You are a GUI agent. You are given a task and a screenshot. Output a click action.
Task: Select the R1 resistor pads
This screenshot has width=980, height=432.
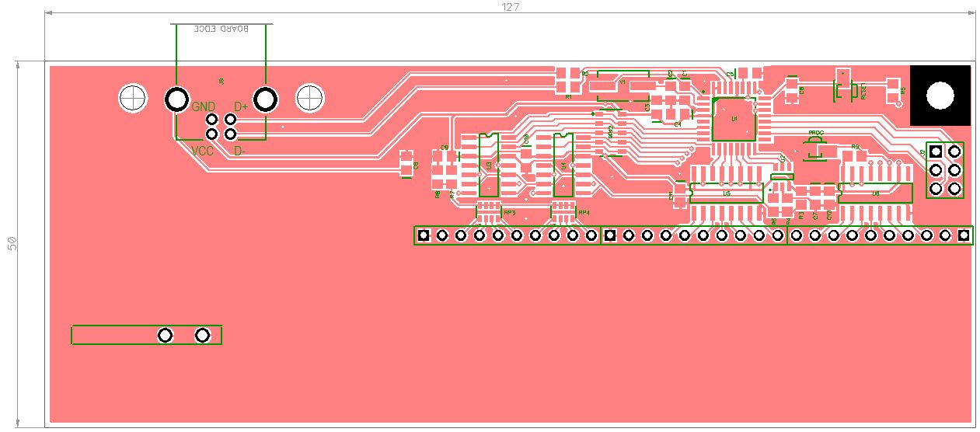[568, 78]
